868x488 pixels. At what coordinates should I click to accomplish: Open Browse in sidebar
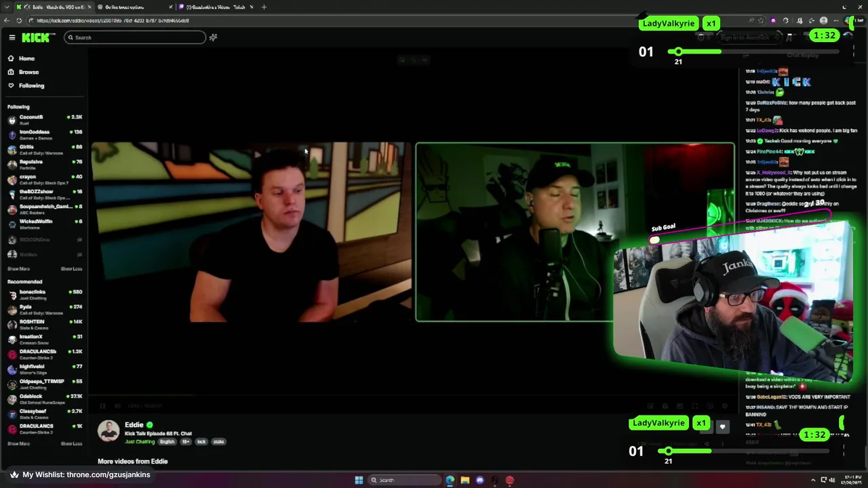click(x=28, y=72)
